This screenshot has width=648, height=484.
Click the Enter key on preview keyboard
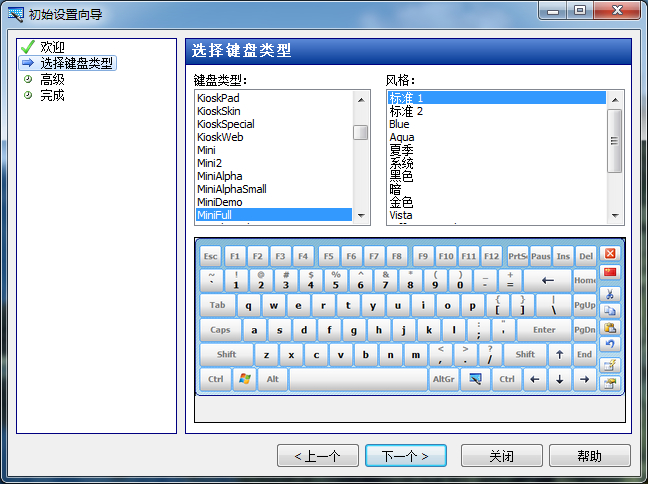point(544,330)
